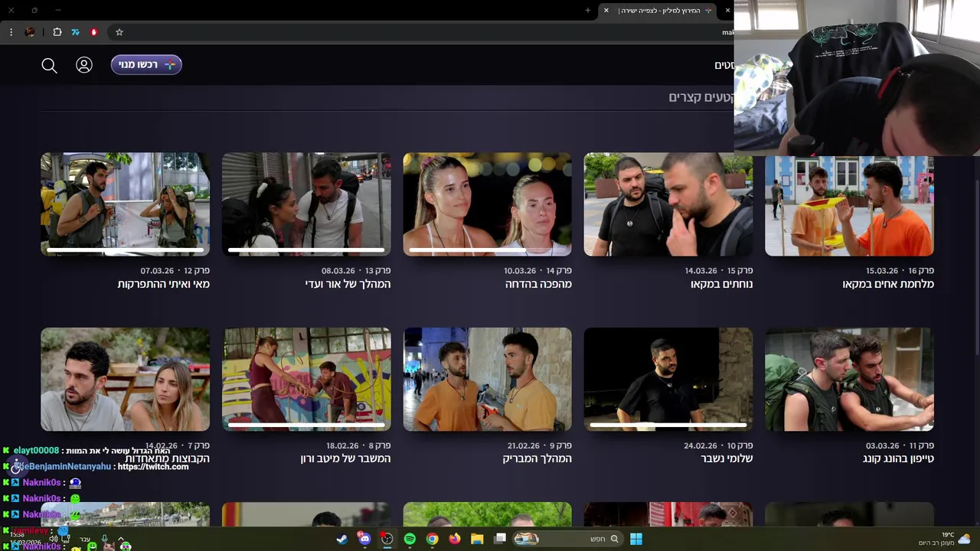Viewport: 980px width, 551px height.
Task: Click the progress bar on episode 10 thumbnail
Action: pos(668,424)
